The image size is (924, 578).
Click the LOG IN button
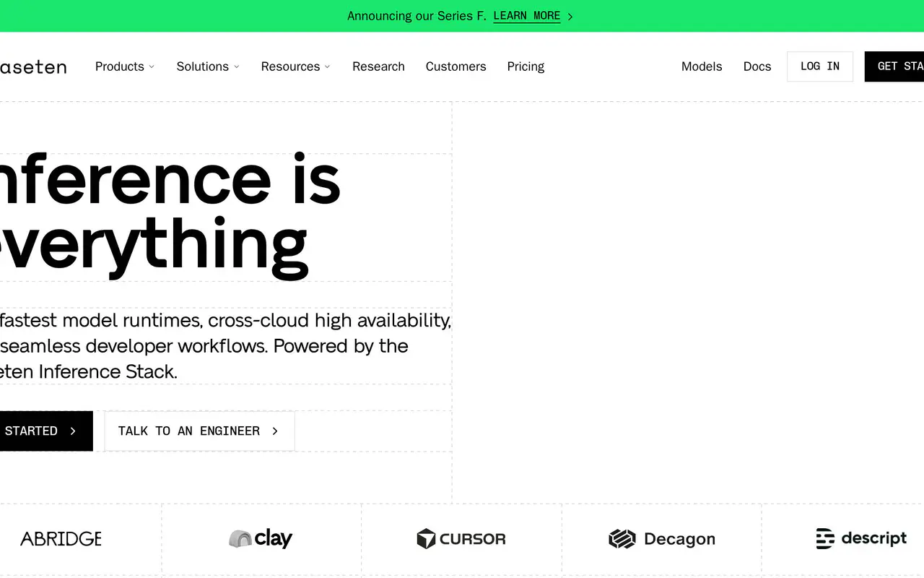820,66
